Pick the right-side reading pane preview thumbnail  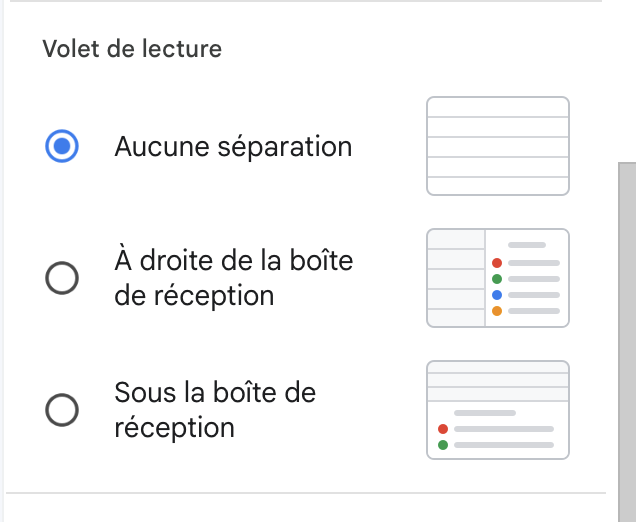tap(498, 278)
